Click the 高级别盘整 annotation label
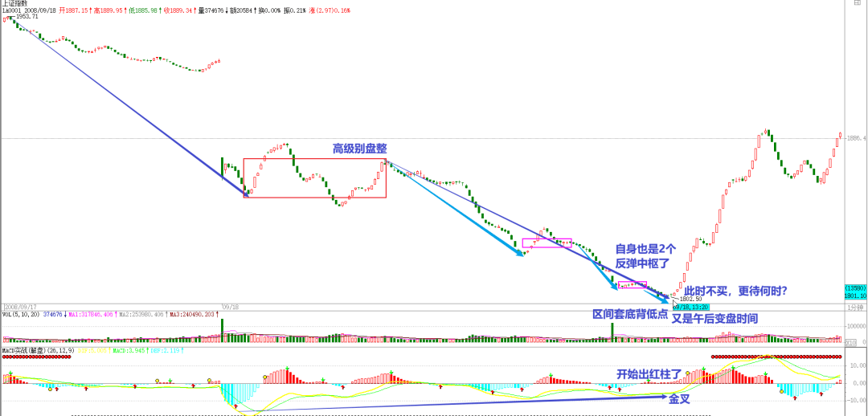The width and height of the screenshot is (868, 416). coord(359,149)
